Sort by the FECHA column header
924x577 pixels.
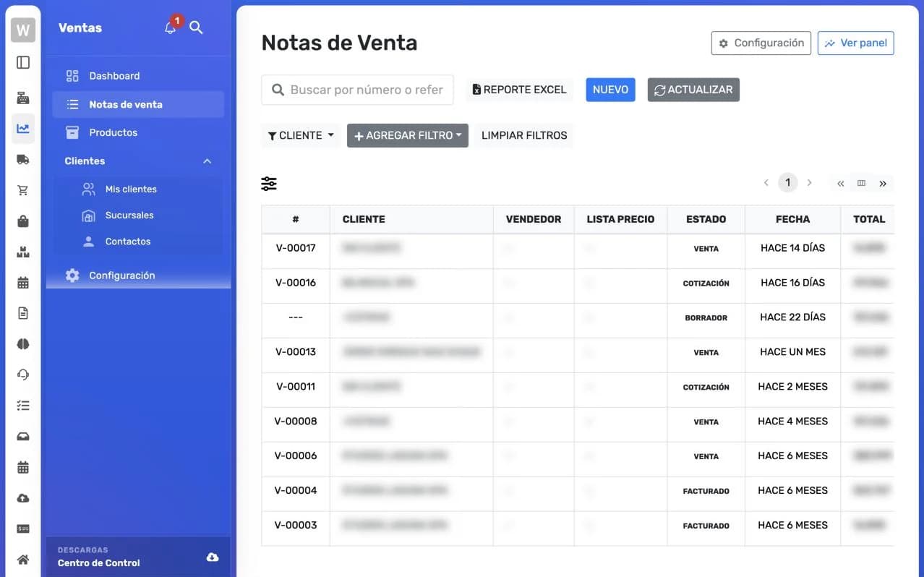point(792,219)
